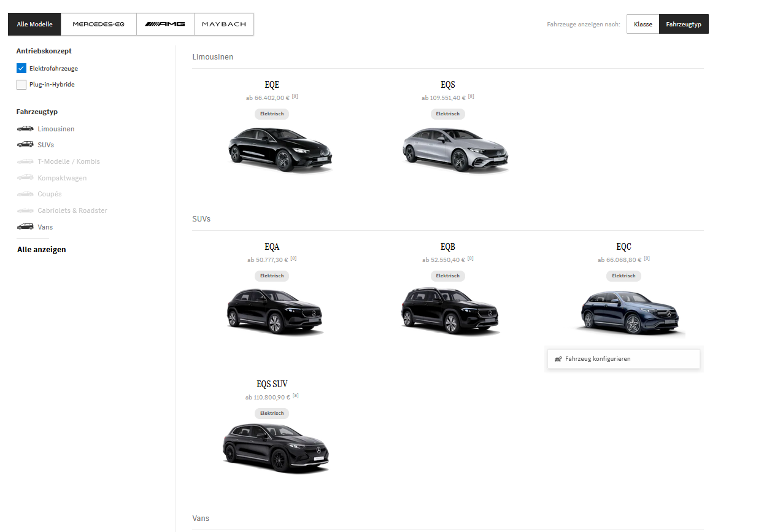
Task: Click the Elektrisch badge under EQC
Action: 623,276
